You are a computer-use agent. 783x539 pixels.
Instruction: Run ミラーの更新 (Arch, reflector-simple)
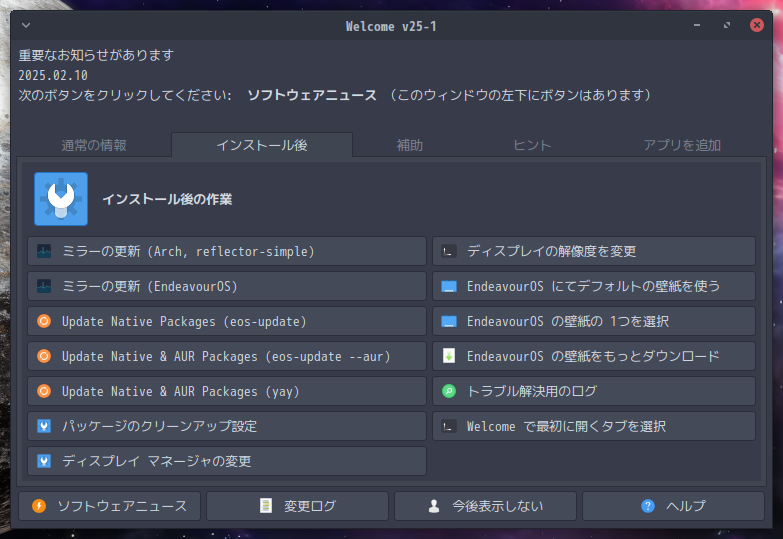click(227, 252)
